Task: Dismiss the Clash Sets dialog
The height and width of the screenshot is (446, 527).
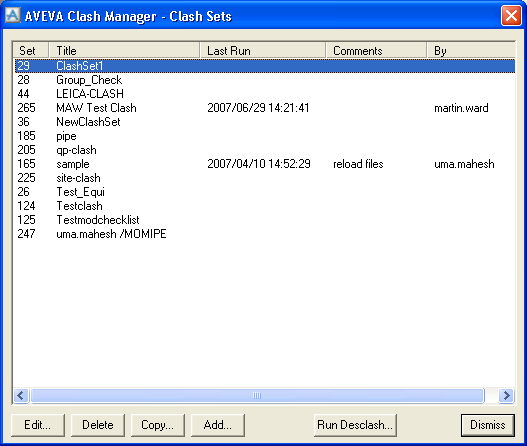Action: pyautogui.click(x=488, y=425)
